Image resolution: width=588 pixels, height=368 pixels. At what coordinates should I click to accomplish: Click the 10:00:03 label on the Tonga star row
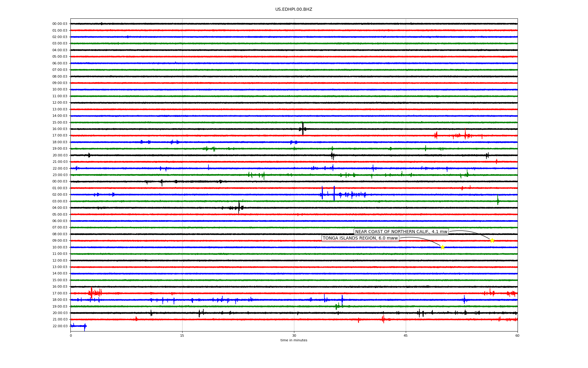point(60,247)
